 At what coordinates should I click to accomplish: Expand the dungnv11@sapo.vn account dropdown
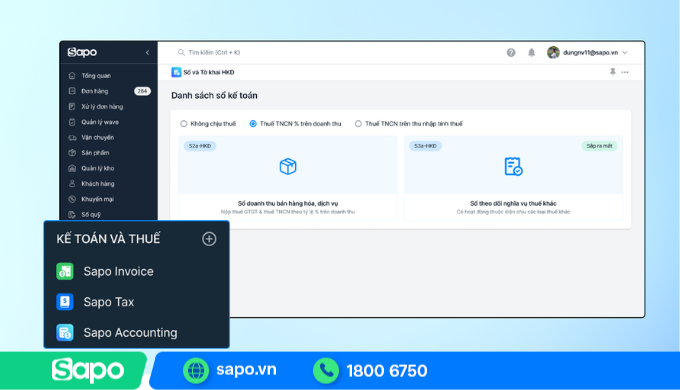coord(625,52)
